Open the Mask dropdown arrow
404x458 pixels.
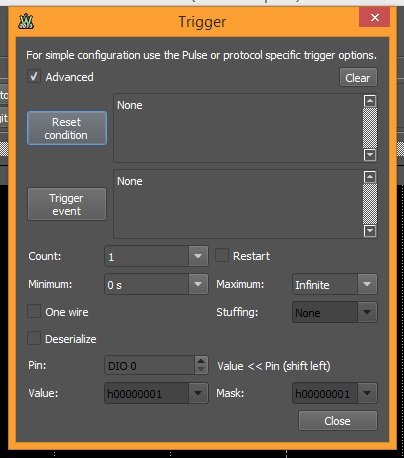367,393
